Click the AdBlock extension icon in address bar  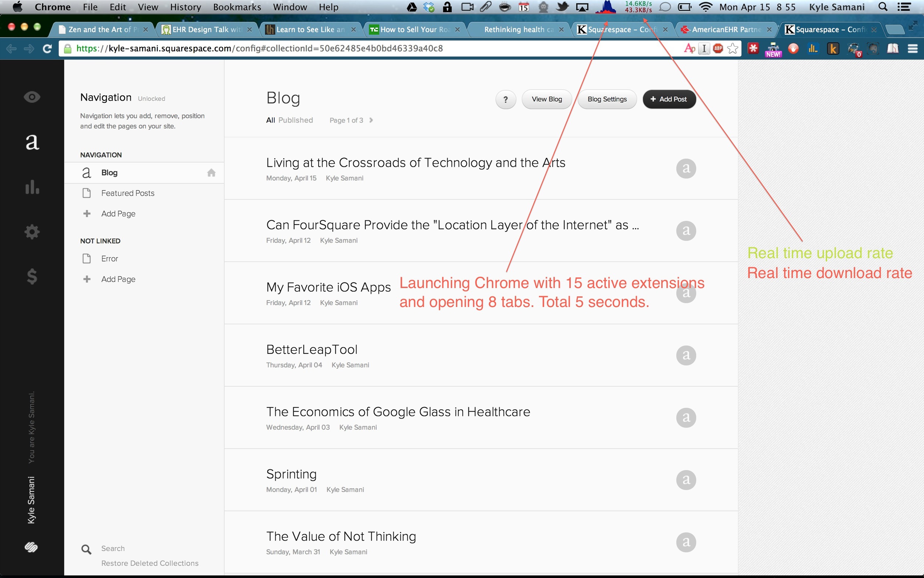(x=718, y=48)
